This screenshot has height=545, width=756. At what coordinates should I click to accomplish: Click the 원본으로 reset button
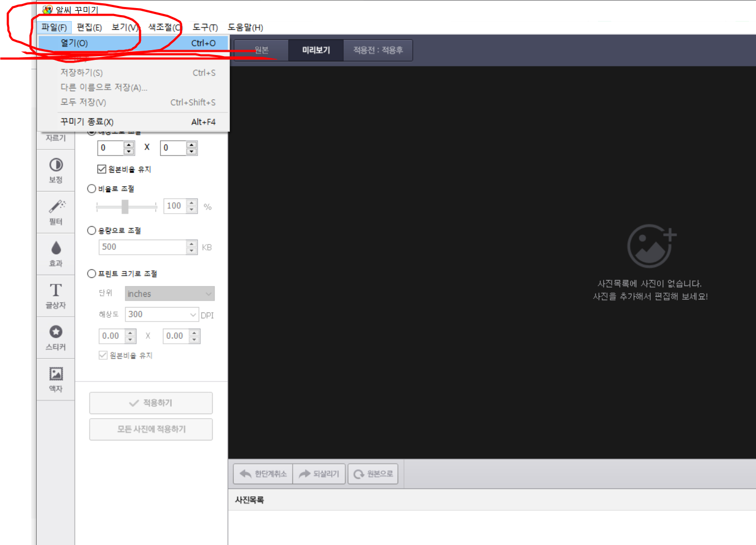tap(373, 474)
